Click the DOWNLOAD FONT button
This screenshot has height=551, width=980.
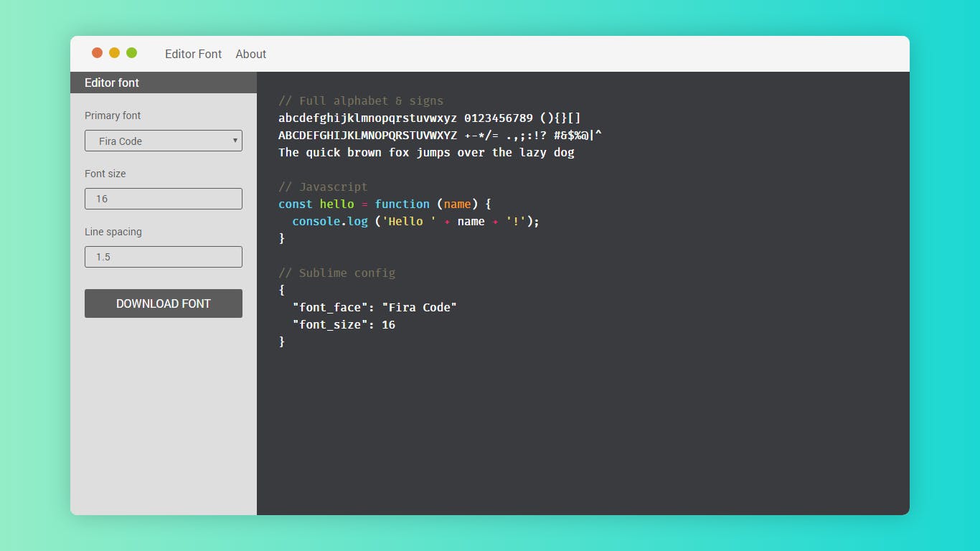click(163, 303)
